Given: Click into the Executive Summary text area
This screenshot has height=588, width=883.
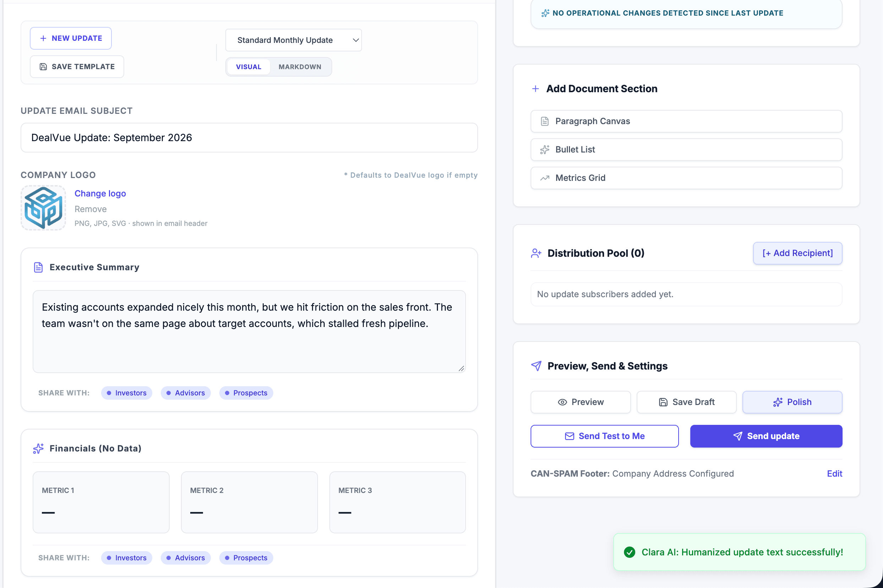Looking at the screenshot, I should 249,332.
